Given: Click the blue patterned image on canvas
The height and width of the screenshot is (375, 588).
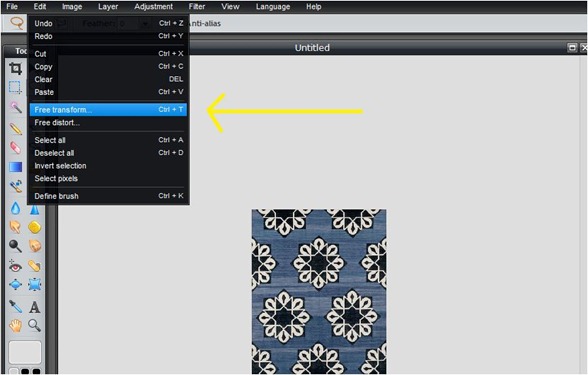Looking at the screenshot, I should pyautogui.click(x=319, y=291).
